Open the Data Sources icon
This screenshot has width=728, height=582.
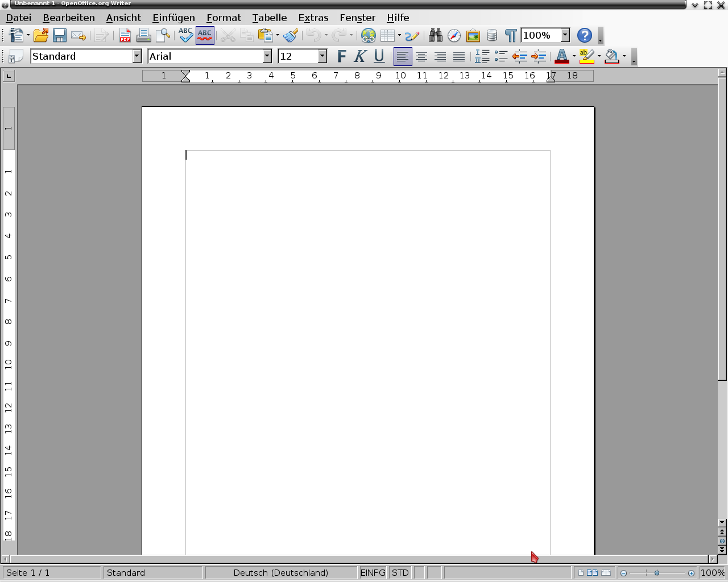coord(492,36)
